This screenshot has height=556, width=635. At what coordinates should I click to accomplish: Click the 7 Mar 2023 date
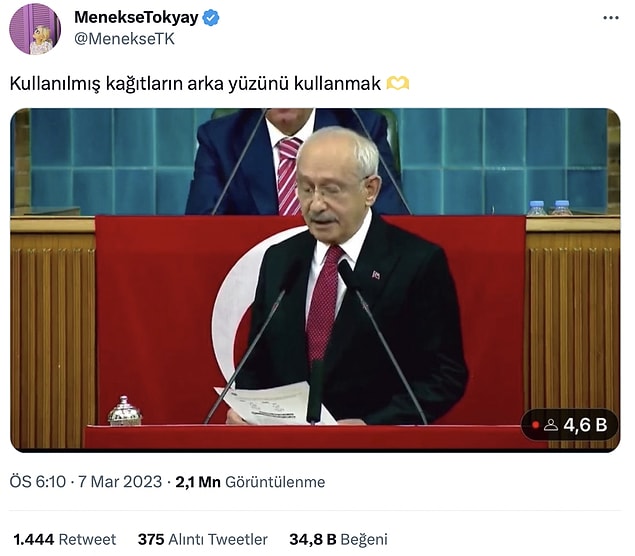pos(120,482)
